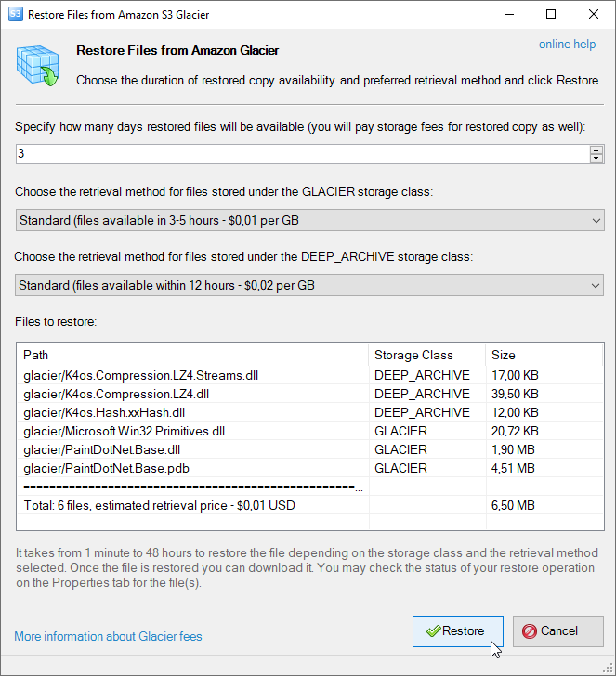Click the green checkmark on Restore
The height and width of the screenshot is (676, 616).
click(x=433, y=631)
